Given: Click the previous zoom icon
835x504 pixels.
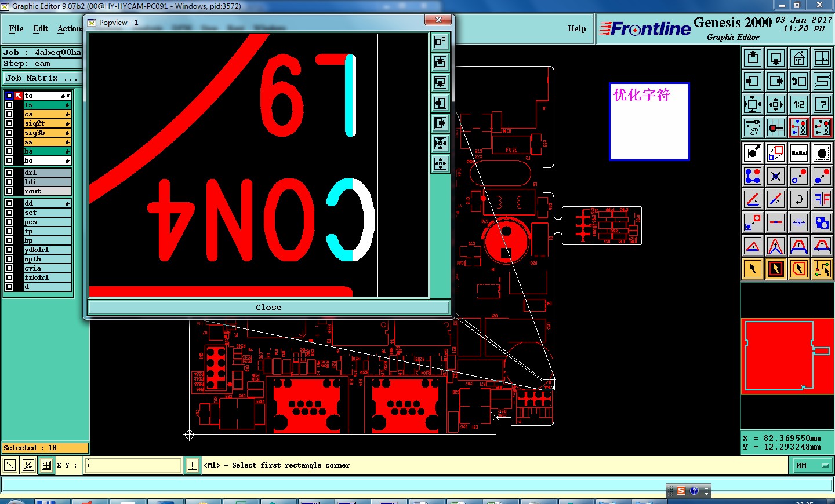Looking at the screenshot, I should click(x=799, y=81).
